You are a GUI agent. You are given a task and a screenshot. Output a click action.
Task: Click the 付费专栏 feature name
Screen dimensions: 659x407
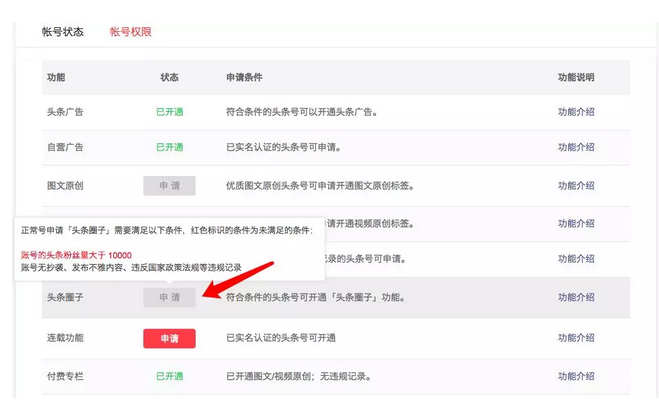point(65,376)
